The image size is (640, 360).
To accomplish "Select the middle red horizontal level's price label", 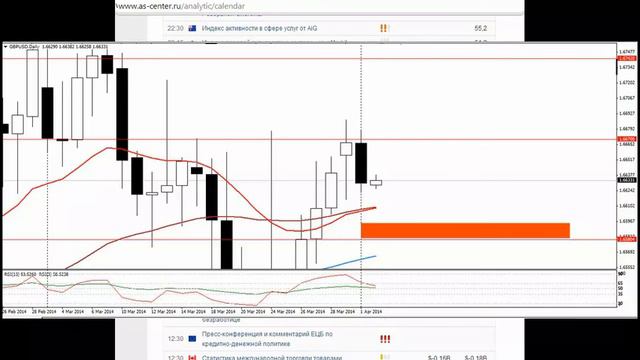I will (x=627, y=139).
